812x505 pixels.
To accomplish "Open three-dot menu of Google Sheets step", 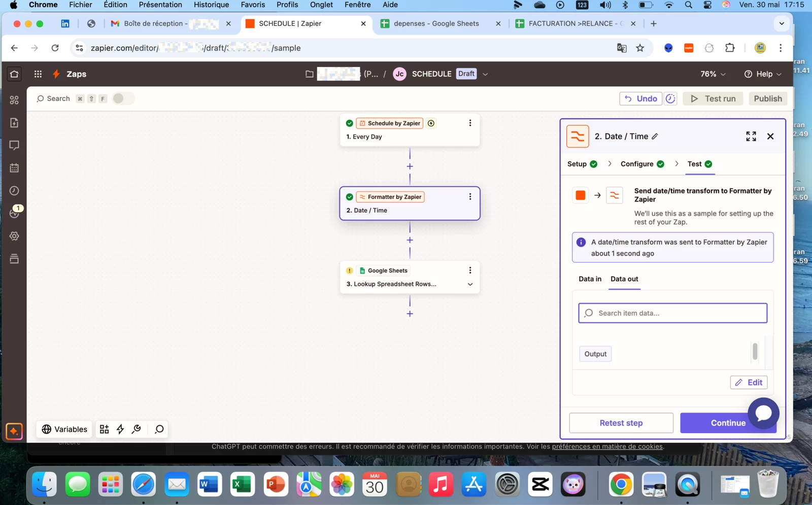I will click(470, 271).
